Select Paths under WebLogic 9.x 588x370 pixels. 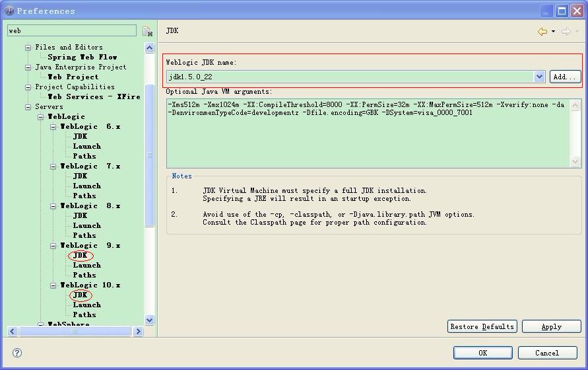tap(84, 276)
